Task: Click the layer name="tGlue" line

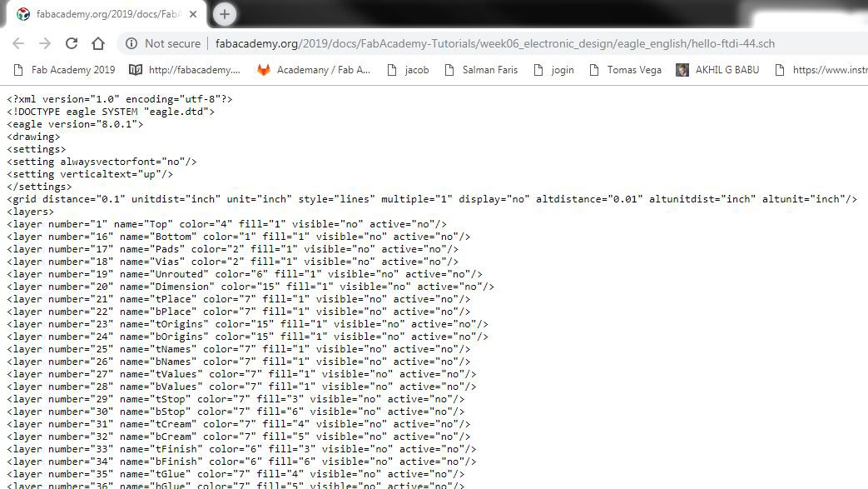Action: tap(236, 473)
